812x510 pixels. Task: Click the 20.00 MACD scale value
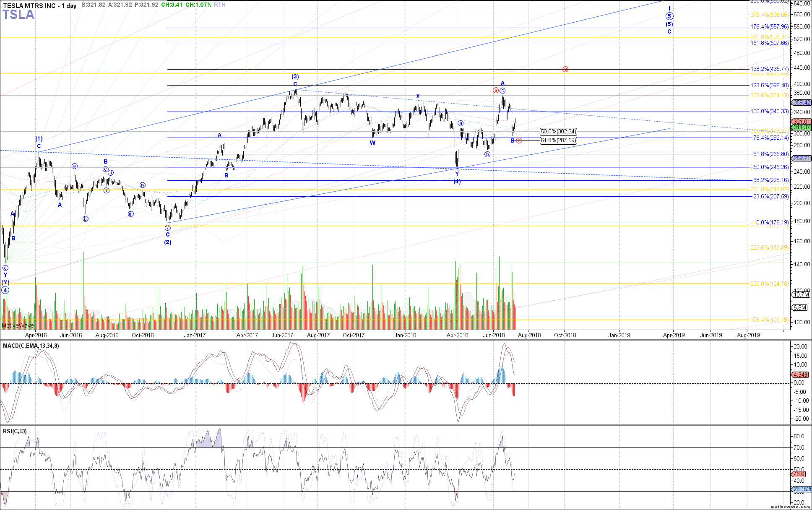click(801, 347)
